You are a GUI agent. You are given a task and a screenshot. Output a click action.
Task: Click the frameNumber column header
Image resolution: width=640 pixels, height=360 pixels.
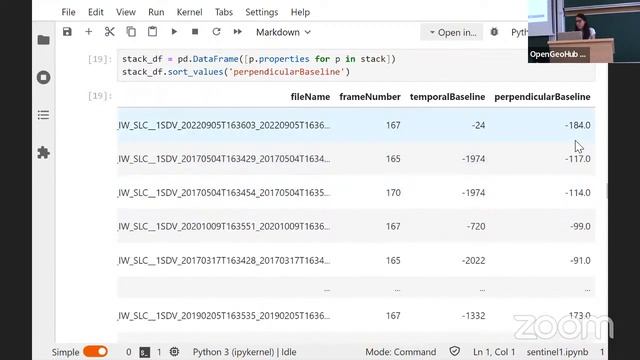[x=370, y=97]
